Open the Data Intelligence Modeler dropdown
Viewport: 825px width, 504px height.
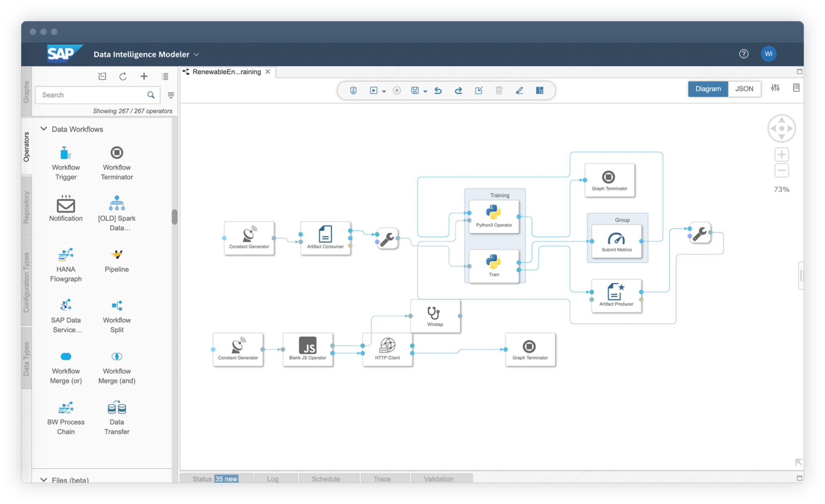pos(196,55)
